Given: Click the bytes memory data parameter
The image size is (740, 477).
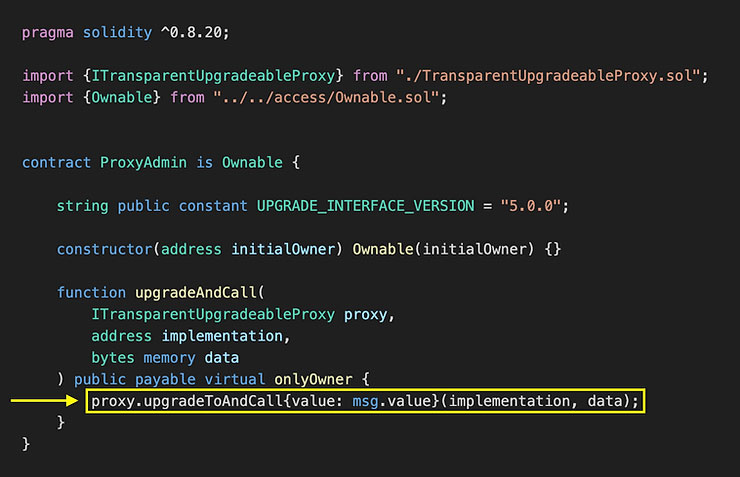Looking at the screenshot, I should tap(165, 358).
